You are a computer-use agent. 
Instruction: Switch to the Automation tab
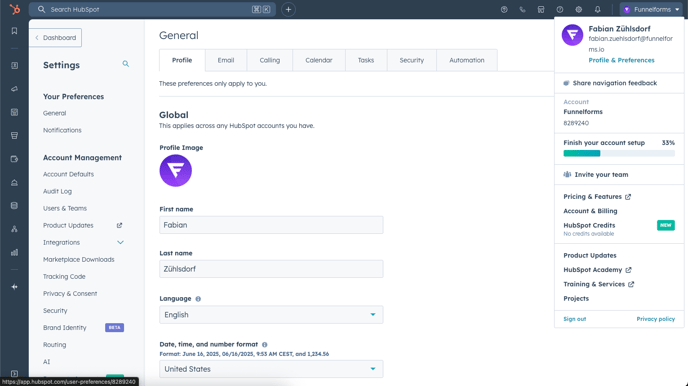[467, 61]
